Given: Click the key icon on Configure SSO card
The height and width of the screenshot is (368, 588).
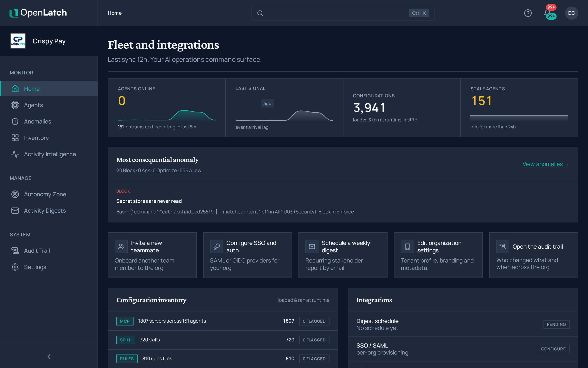Looking at the screenshot, I should pos(216,247).
